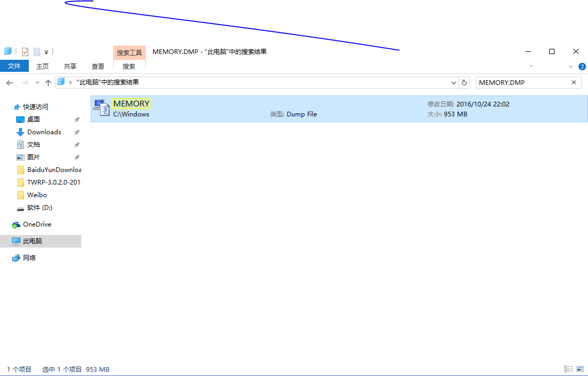
Task: Select OneDrive in the navigation pane
Action: 37,224
